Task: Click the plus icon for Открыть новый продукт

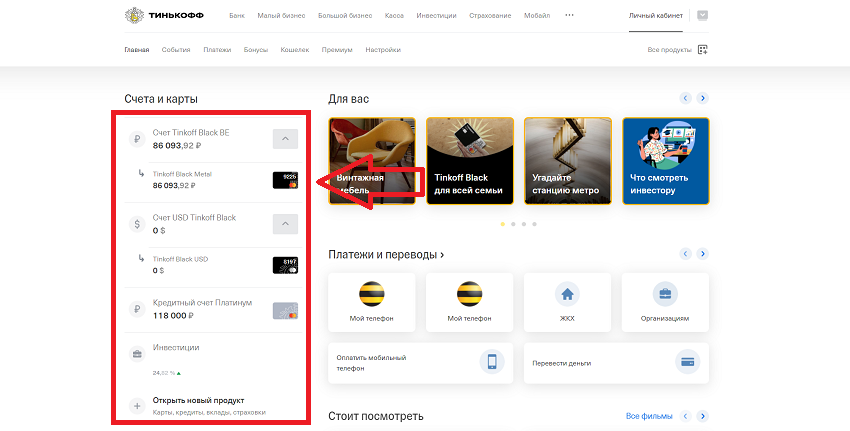Action: 138,406
